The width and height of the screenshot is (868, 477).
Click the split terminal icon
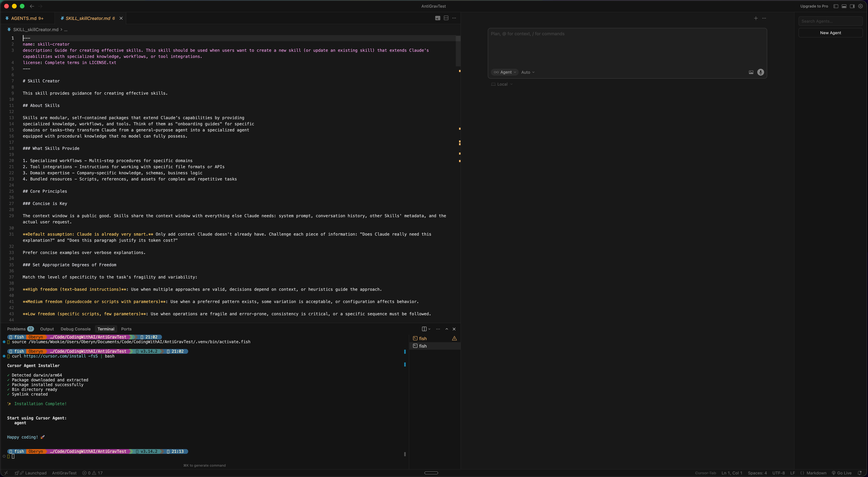424,329
